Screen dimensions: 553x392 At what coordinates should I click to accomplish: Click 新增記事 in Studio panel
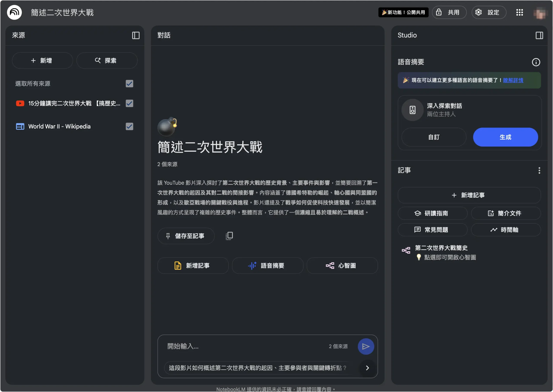pyautogui.click(x=469, y=195)
